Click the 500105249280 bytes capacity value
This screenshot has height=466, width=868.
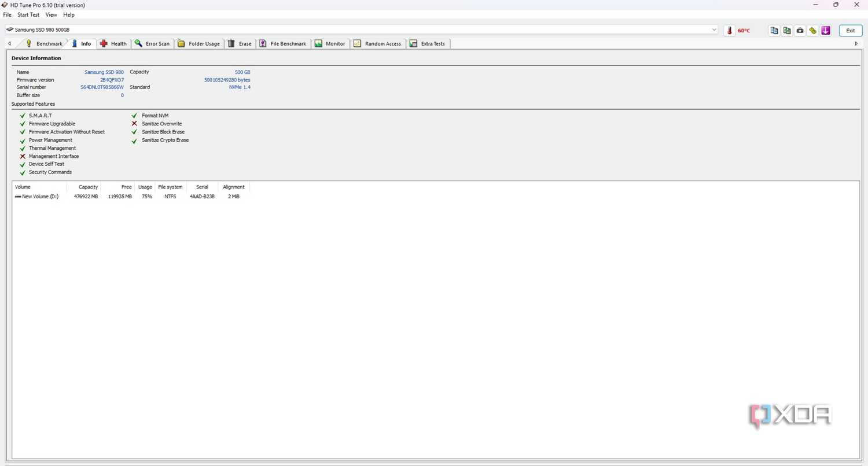(227, 80)
